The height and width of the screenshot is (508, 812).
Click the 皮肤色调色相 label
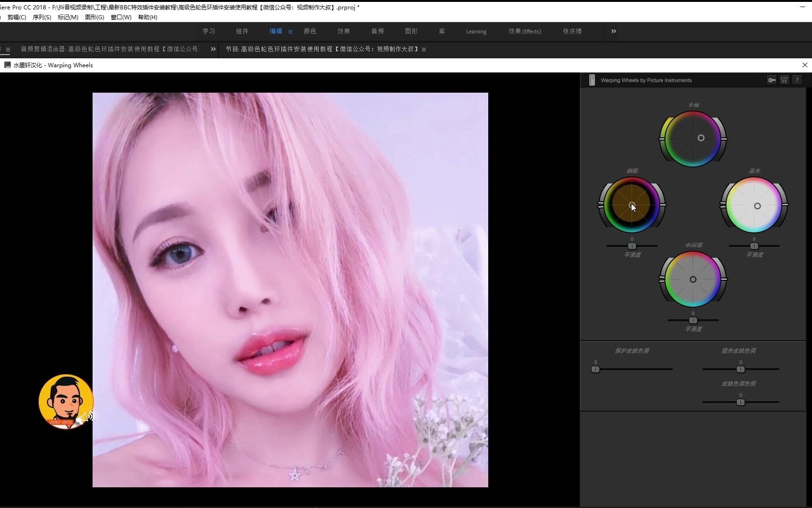pyautogui.click(x=739, y=383)
